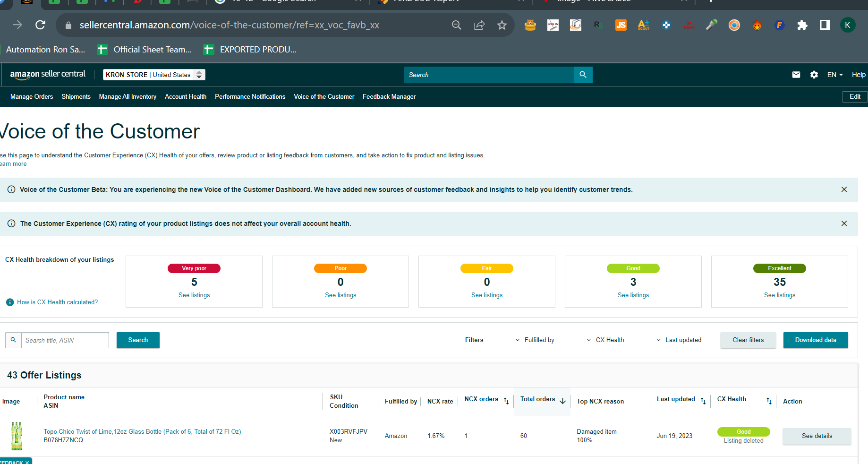Open EXPORTED PRODU... bookmark
The width and height of the screenshot is (868, 464).
pyautogui.click(x=250, y=50)
